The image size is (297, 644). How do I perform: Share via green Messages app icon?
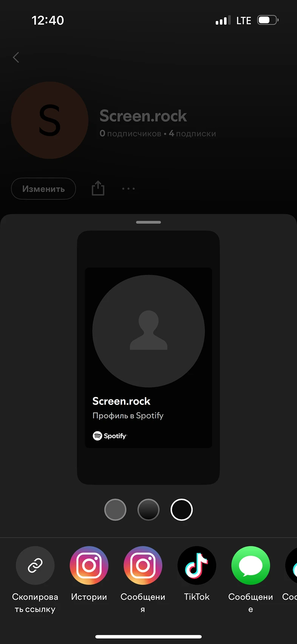coord(251,565)
